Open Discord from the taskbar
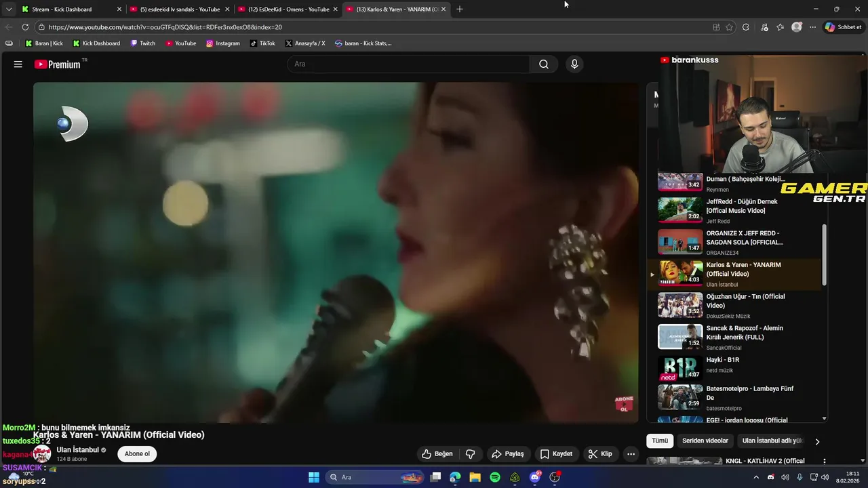 [534, 477]
